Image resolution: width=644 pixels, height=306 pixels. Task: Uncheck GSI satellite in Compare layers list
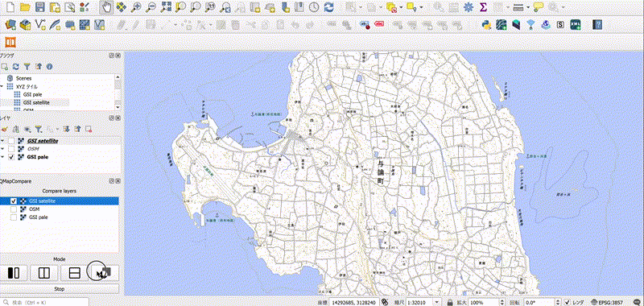coord(14,201)
